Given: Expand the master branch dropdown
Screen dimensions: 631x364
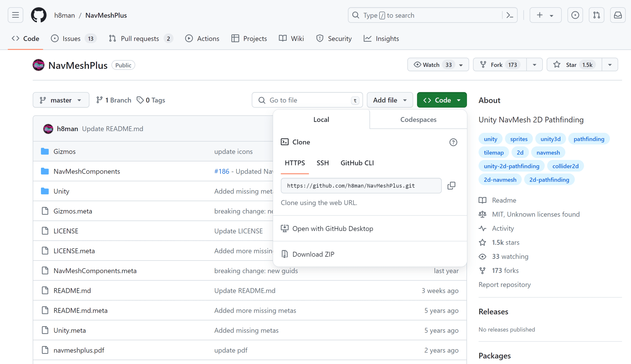Looking at the screenshot, I should coord(61,100).
